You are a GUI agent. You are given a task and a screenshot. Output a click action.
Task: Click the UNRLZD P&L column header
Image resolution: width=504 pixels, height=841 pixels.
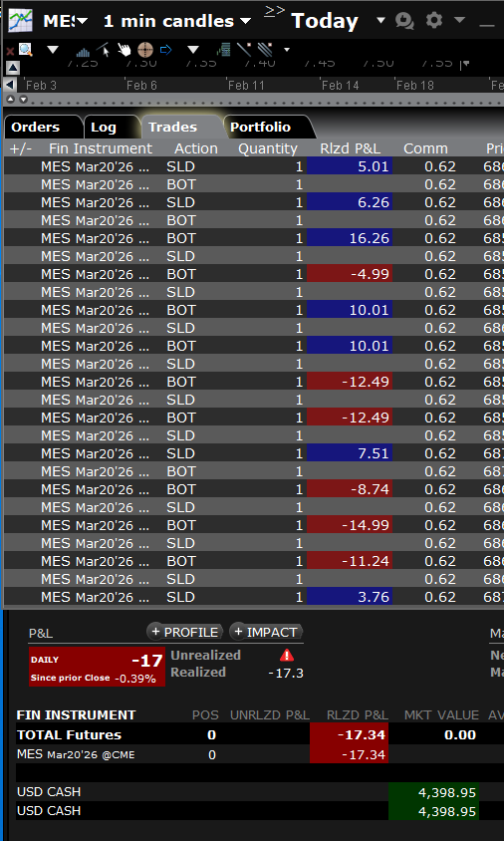(270, 715)
